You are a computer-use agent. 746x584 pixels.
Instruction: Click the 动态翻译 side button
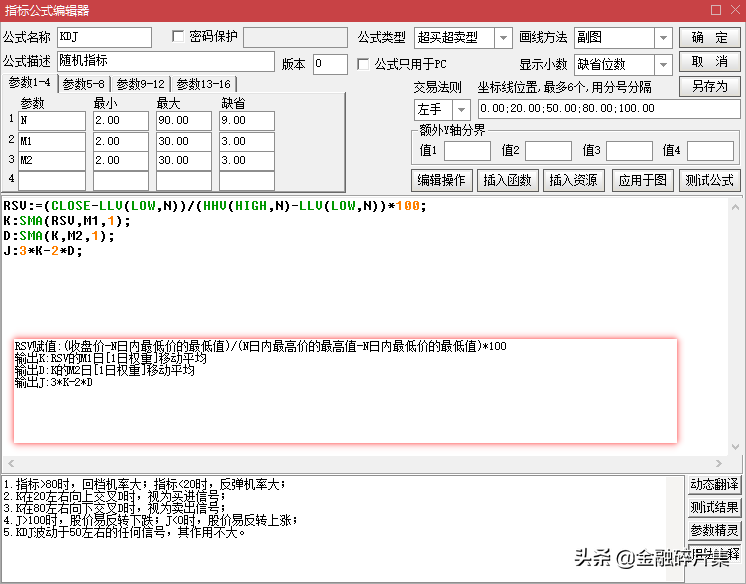[x=714, y=485]
